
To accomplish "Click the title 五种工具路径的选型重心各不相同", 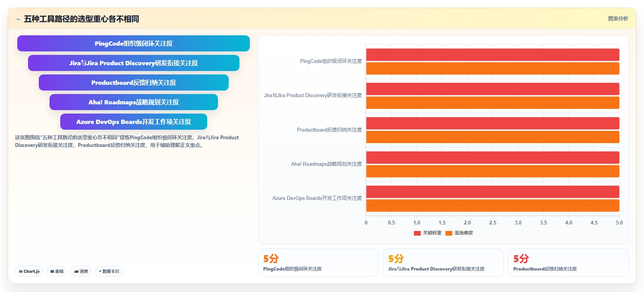I will point(81,19).
